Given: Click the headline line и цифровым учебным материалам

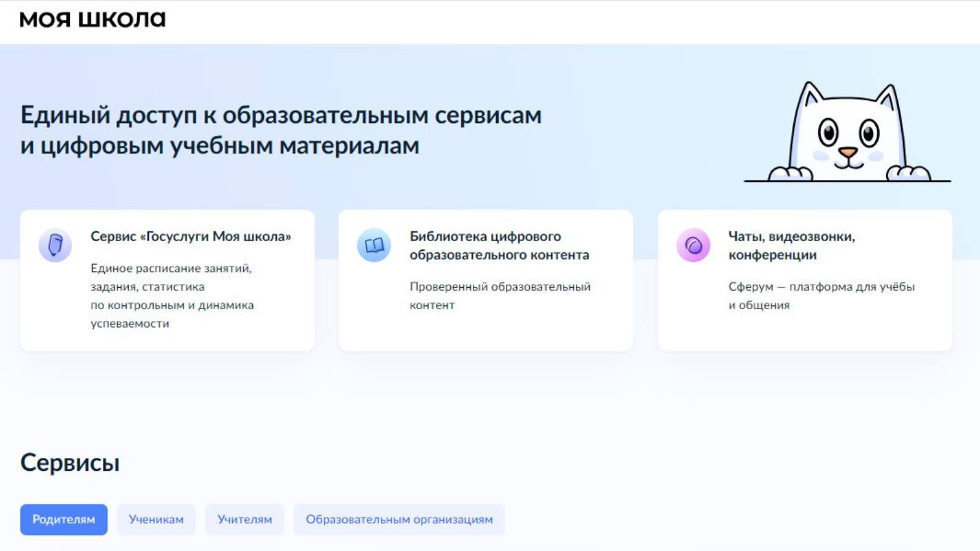Looking at the screenshot, I should (220, 146).
